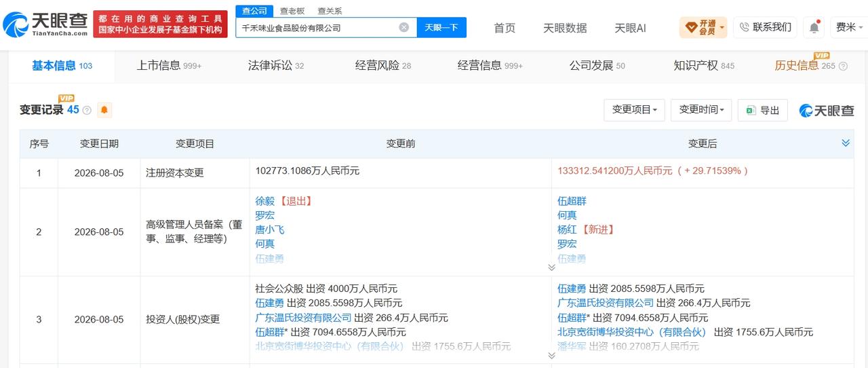Click the 导出 export button
Image resolution: width=868 pixels, height=368 pixels.
[x=763, y=110]
